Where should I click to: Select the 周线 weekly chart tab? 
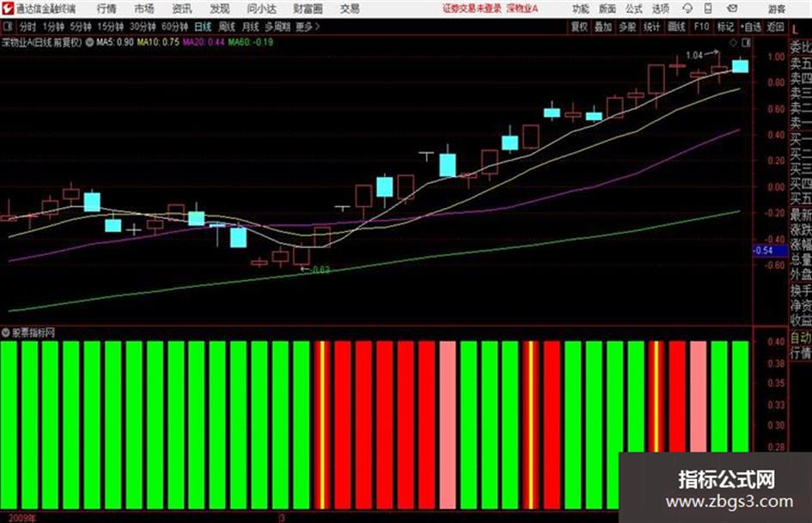227,27
